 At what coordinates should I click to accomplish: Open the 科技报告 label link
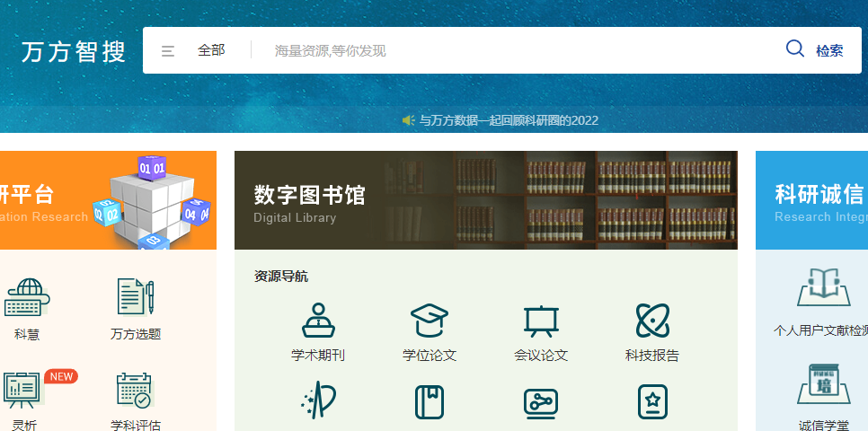tap(652, 356)
